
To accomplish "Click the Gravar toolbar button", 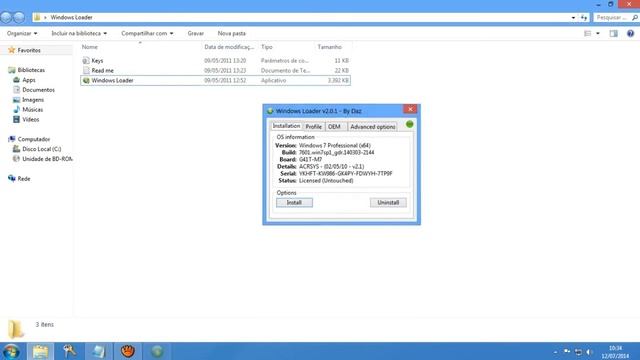I will 196,33.
